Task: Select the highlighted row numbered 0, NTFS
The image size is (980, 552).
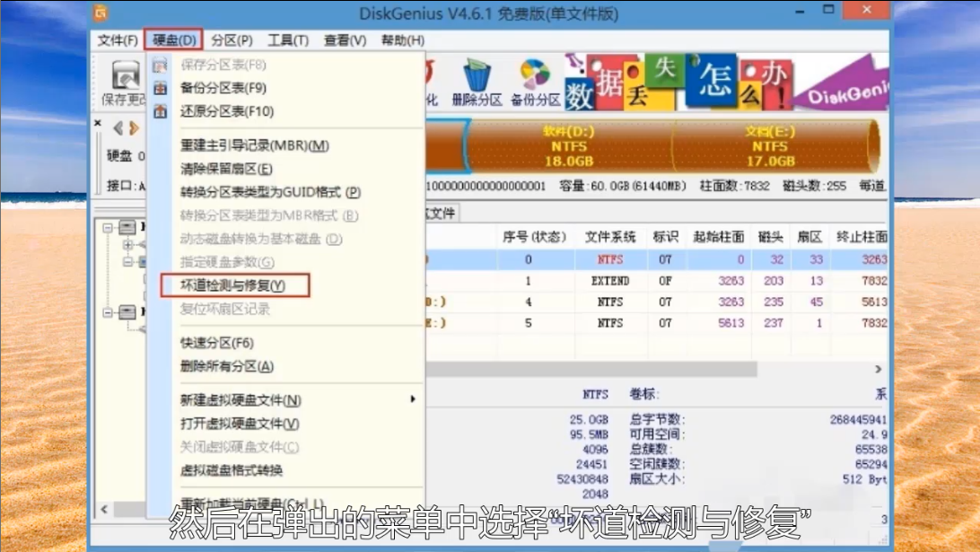Action: pos(656,259)
